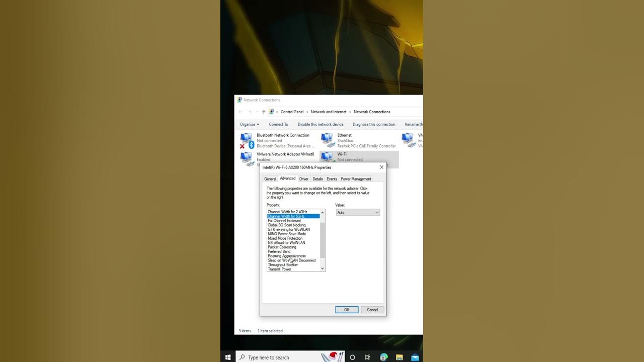Click Network and Internet in breadcrumb

tap(329, 112)
